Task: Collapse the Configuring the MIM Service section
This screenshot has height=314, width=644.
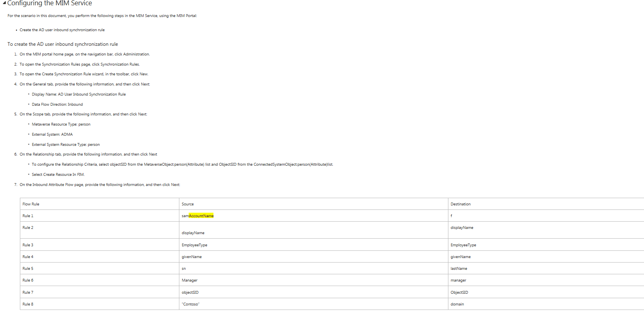Action: click(4, 3)
